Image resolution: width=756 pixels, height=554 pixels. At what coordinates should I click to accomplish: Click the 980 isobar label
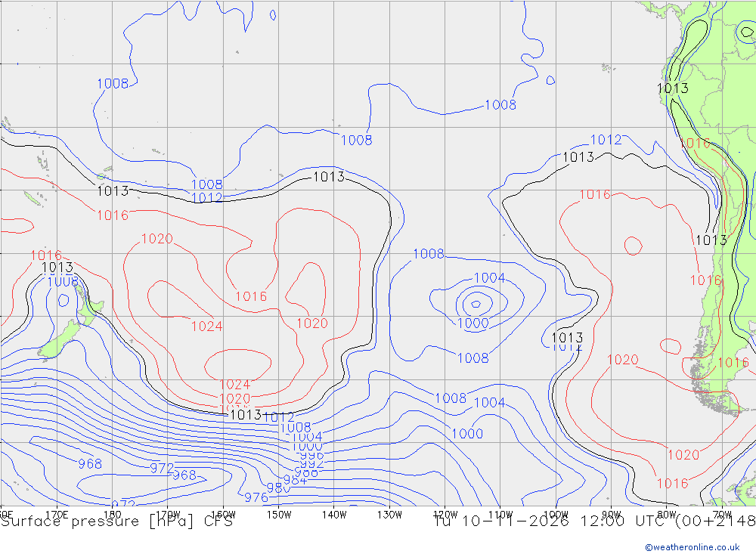[278, 488]
